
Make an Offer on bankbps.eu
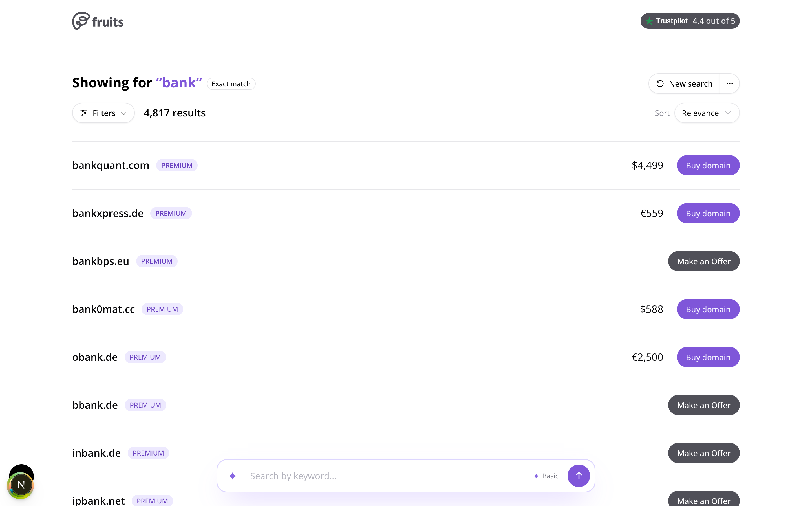click(x=704, y=261)
